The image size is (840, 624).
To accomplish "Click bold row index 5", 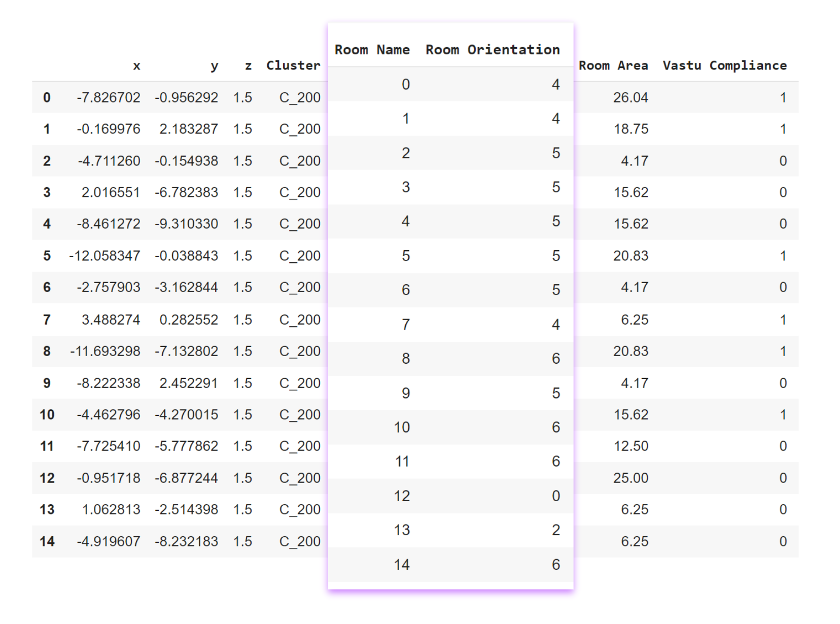I will click(x=47, y=256).
